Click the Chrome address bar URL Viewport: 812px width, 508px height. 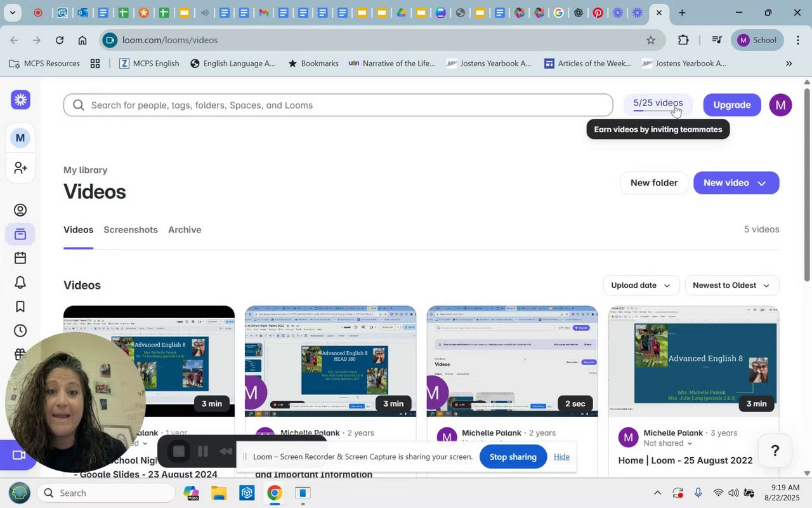170,40
